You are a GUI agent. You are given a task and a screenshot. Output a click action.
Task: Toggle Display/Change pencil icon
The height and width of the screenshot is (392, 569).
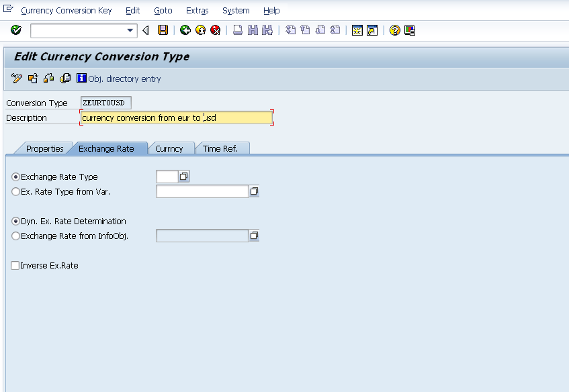[17, 79]
